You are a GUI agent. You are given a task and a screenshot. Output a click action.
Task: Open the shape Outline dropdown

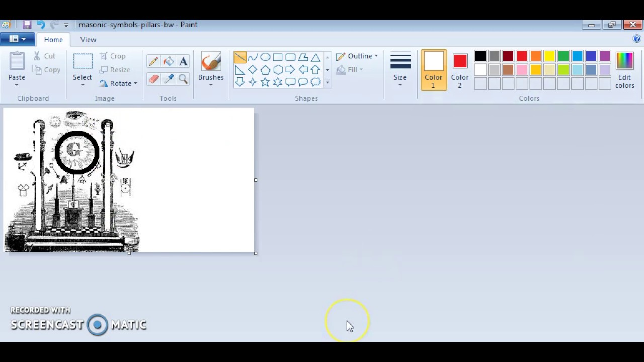tap(357, 56)
